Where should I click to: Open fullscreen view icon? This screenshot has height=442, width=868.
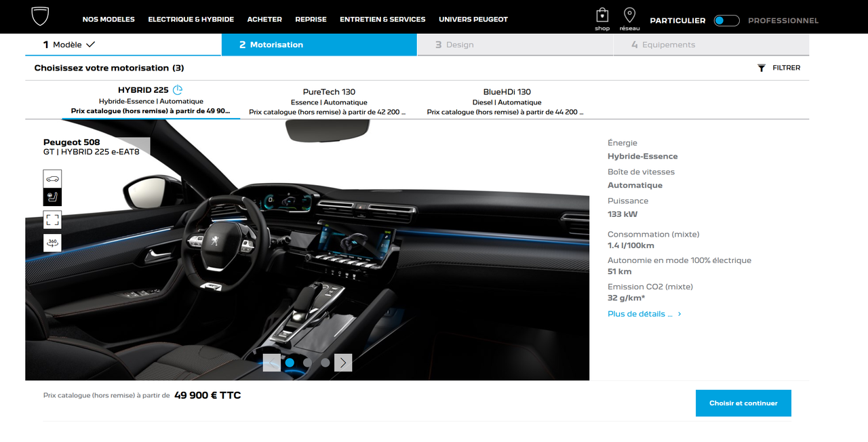(x=52, y=220)
